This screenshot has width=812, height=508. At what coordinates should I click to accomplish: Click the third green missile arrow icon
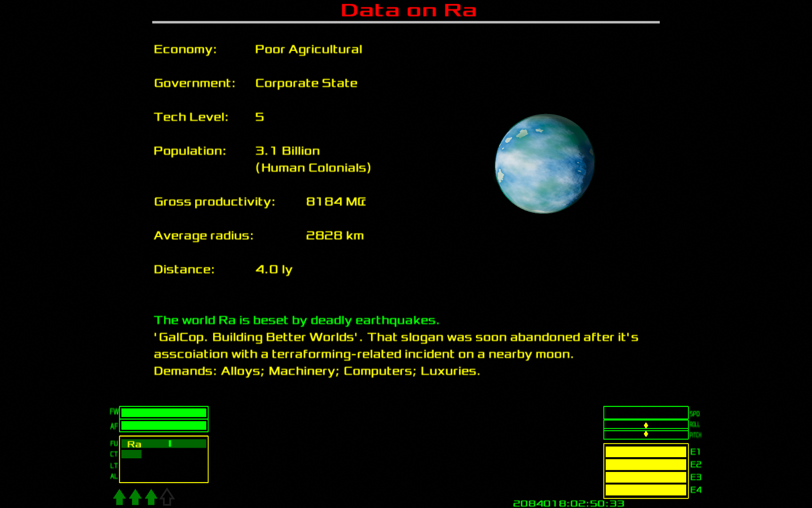[151, 497]
